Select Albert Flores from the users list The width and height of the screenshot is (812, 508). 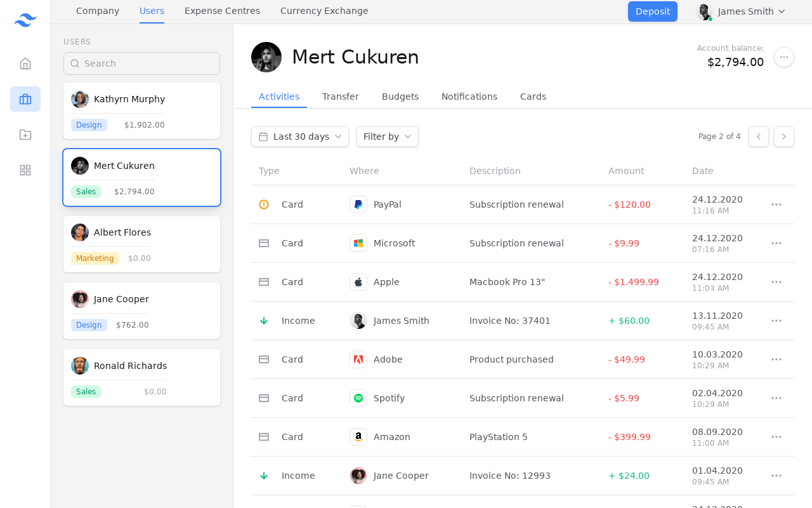(141, 244)
